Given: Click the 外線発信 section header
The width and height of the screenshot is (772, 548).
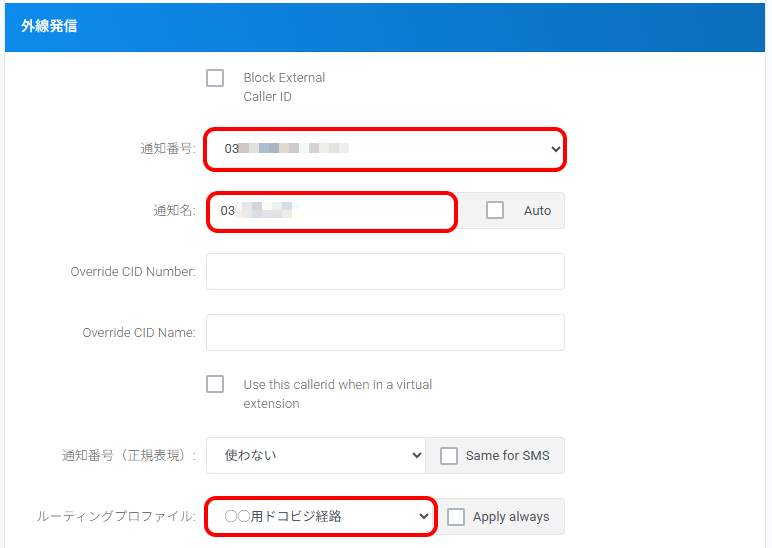Looking at the screenshot, I should [50, 26].
